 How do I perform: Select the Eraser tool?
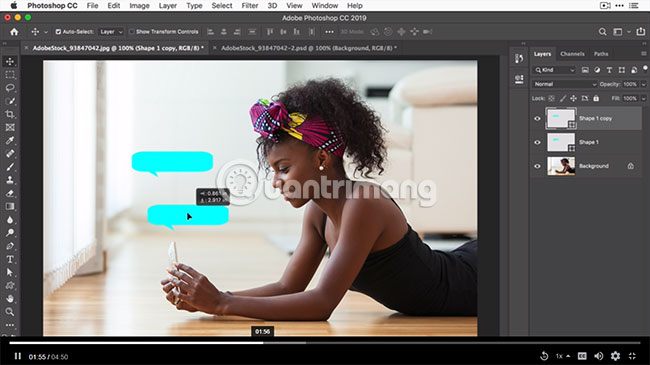pyautogui.click(x=10, y=193)
